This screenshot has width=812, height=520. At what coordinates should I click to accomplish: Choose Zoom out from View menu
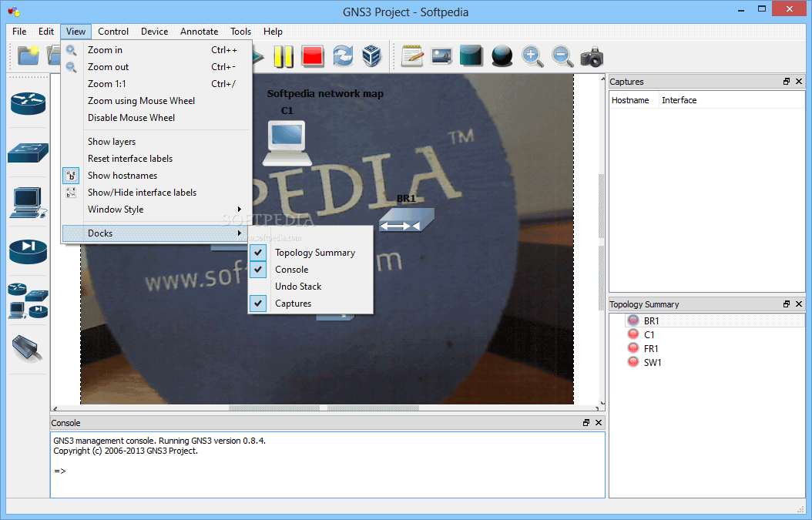tap(156, 67)
